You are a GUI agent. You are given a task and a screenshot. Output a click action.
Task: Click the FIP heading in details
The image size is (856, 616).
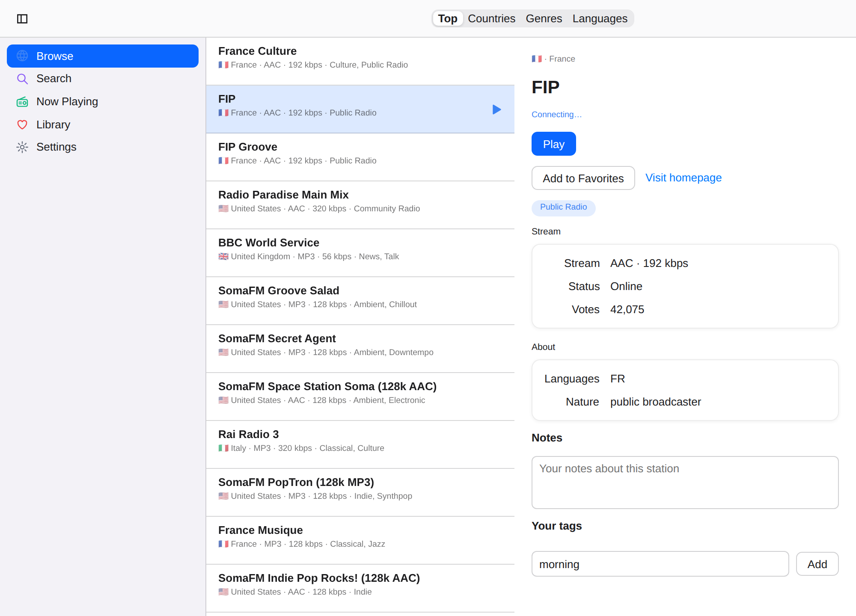coord(545,87)
